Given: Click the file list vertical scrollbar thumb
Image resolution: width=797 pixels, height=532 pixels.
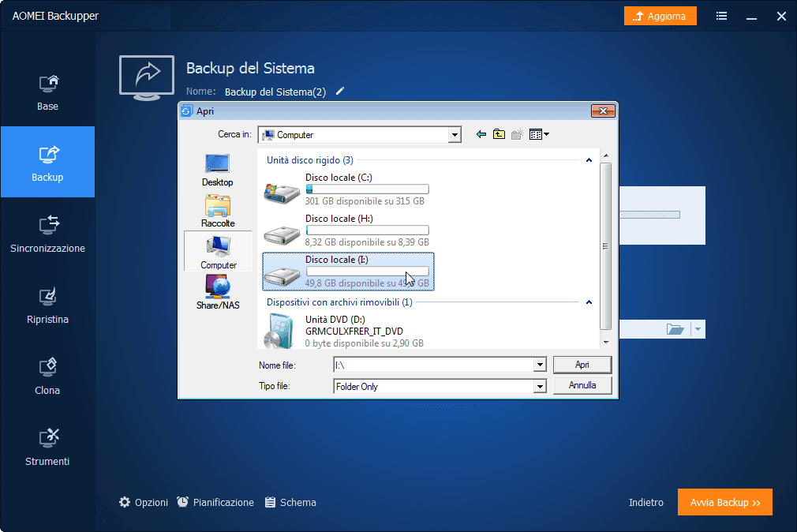Looking at the screenshot, I should point(605,246).
